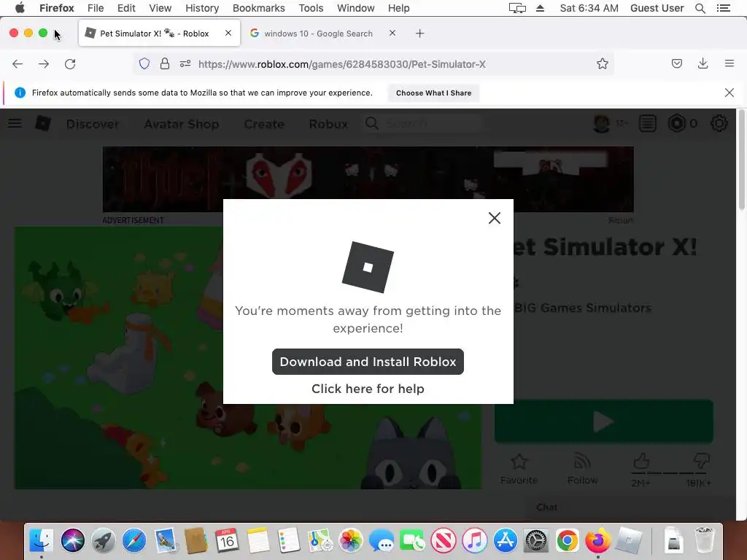
Task: Click the Pet Simulator X game thumbnail
Action: pyautogui.click(x=248, y=357)
